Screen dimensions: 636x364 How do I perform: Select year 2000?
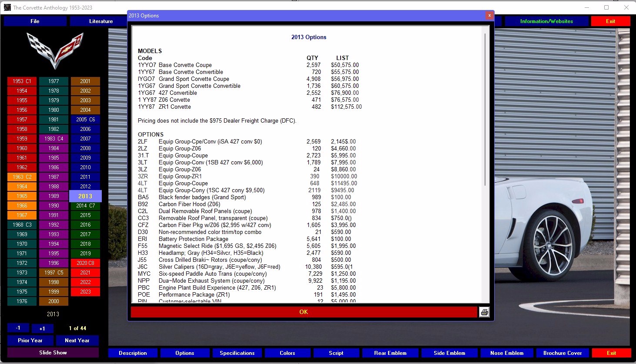click(x=54, y=301)
